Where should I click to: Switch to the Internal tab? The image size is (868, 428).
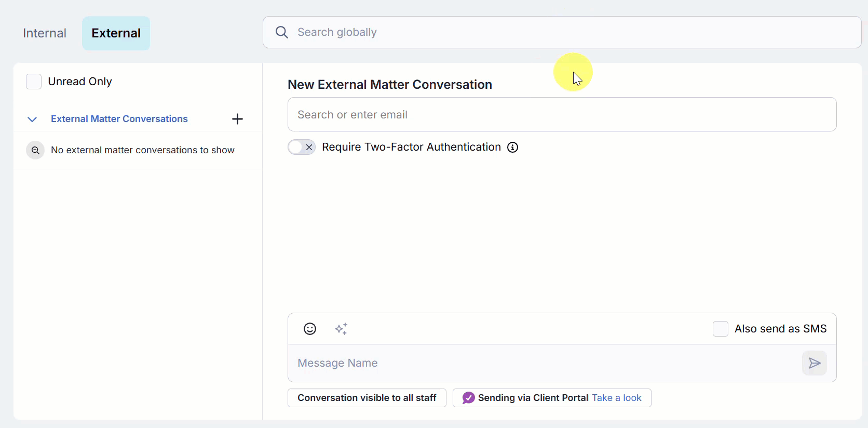click(x=45, y=33)
